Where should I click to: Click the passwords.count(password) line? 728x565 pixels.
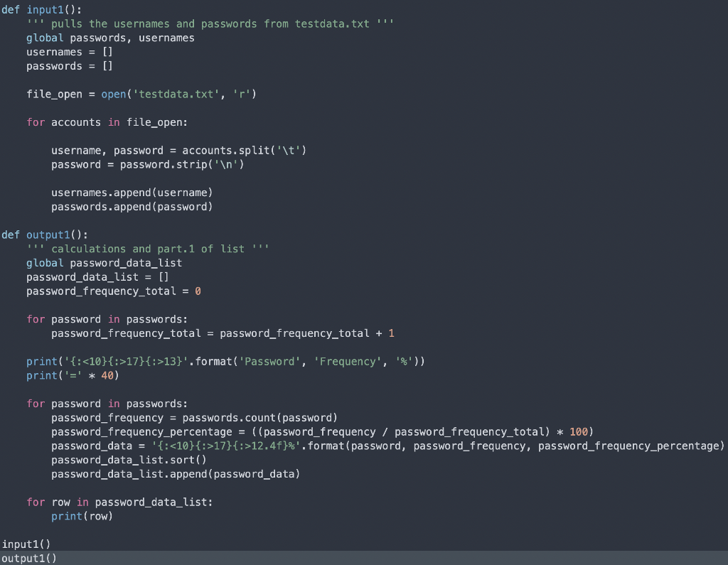(195, 418)
